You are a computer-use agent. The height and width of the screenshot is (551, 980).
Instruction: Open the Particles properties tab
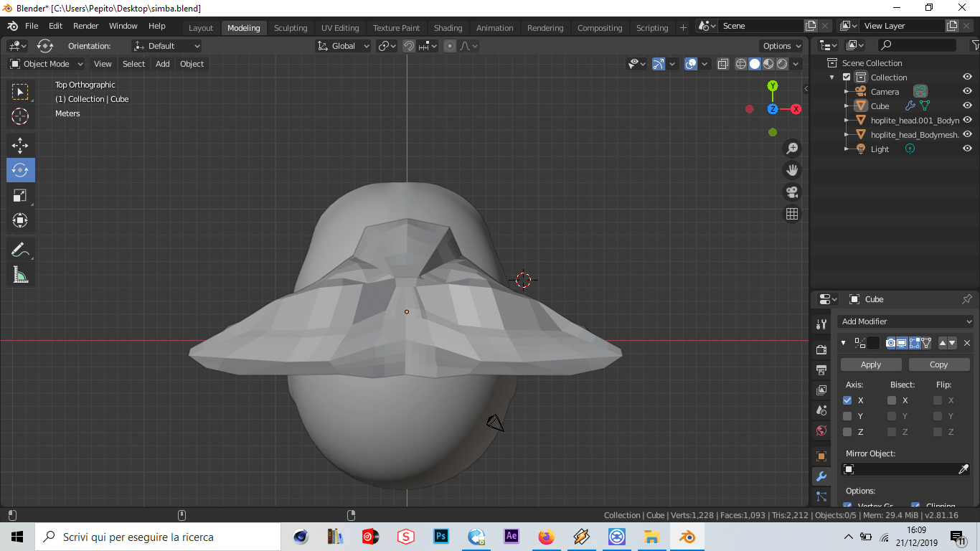coord(821,496)
